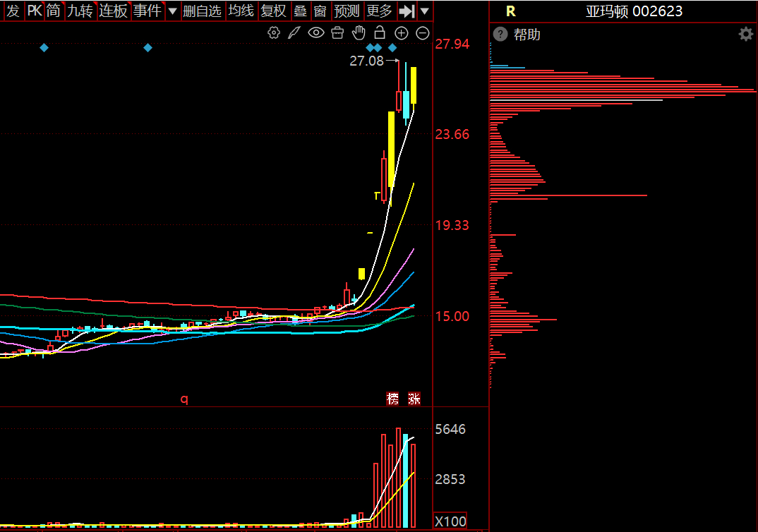Toggle the chart lock icon
Image resolution: width=758 pixels, height=532 pixels.
(380, 32)
